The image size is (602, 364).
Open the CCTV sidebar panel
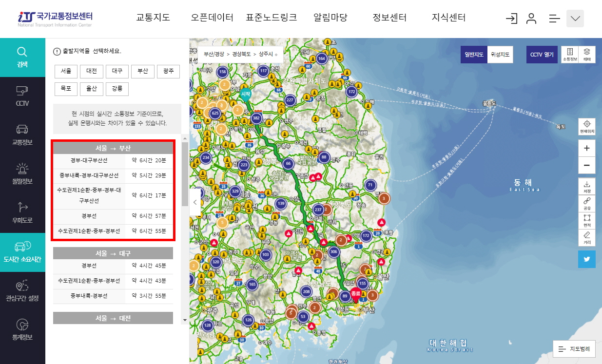pyautogui.click(x=22, y=96)
